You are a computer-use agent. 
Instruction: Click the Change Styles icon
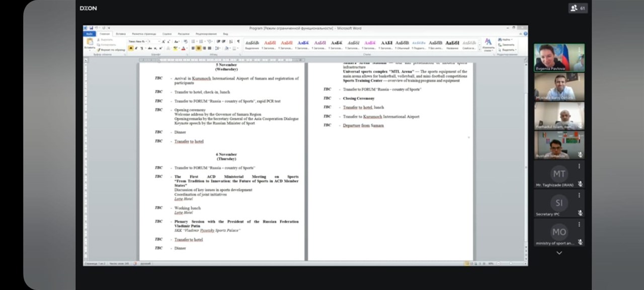(x=488, y=44)
